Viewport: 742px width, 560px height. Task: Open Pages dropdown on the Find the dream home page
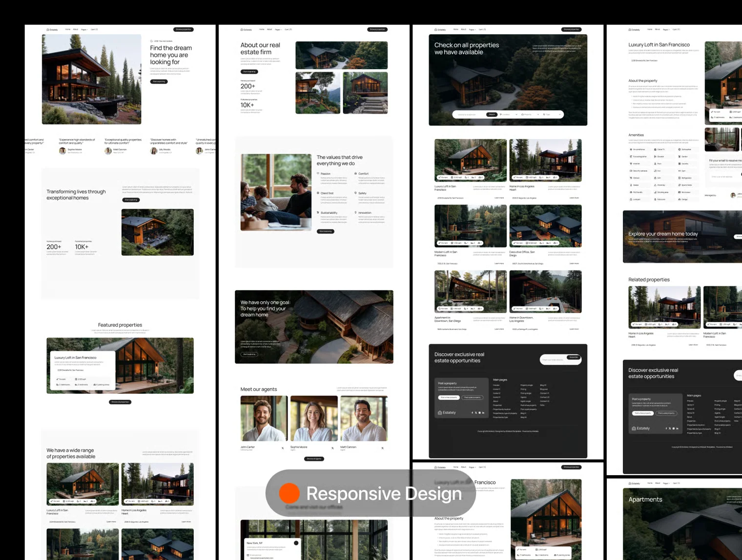tap(84, 30)
